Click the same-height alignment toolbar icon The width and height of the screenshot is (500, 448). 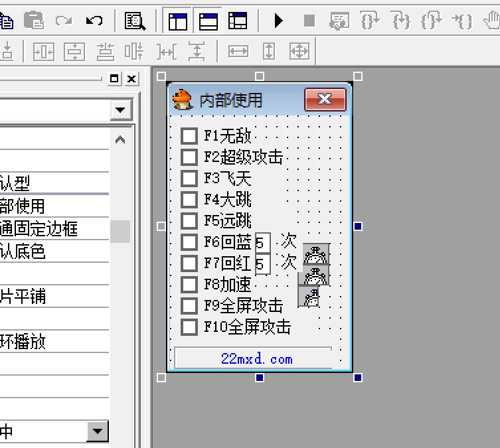pyautogui.click(x=269, y=51)
